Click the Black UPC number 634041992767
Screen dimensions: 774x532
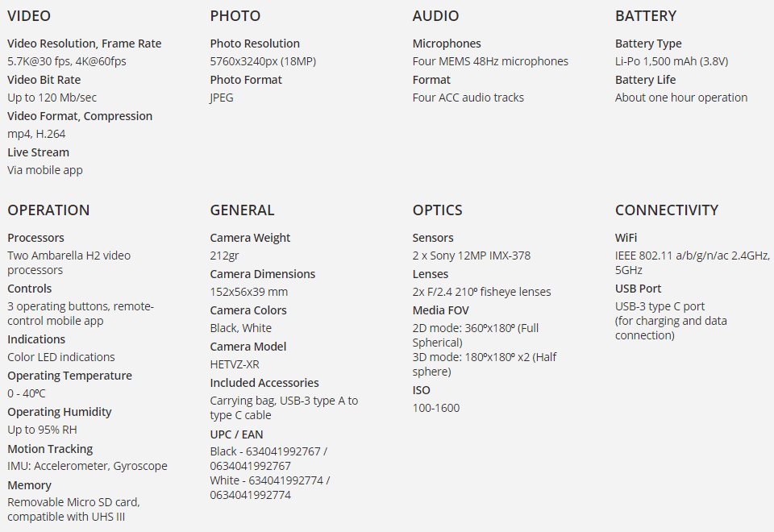(283, 451)
